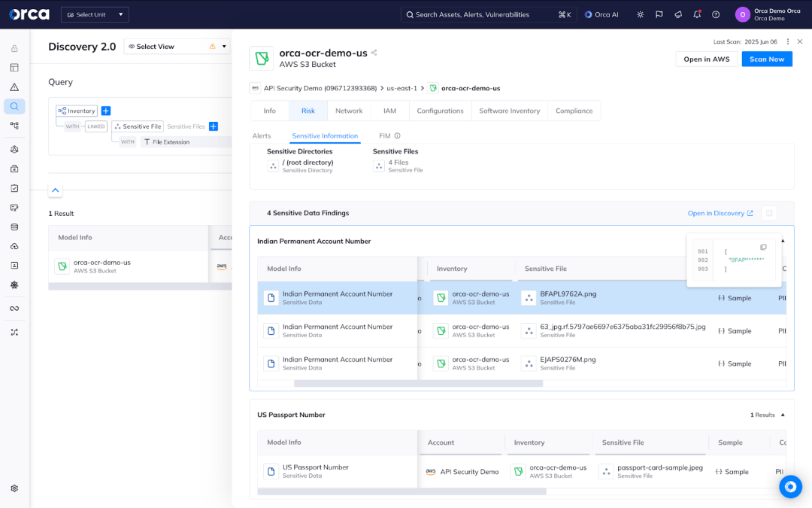Open the orca-ocr-demo-us result row in Discovery
Viewport: 812px width, 508px height.
click(x=140, y=266)
